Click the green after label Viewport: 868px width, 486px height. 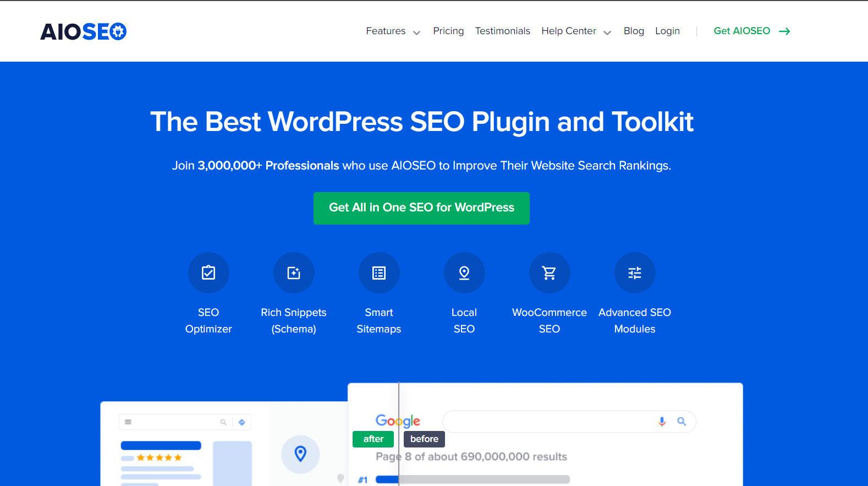[x=373, y=439]
